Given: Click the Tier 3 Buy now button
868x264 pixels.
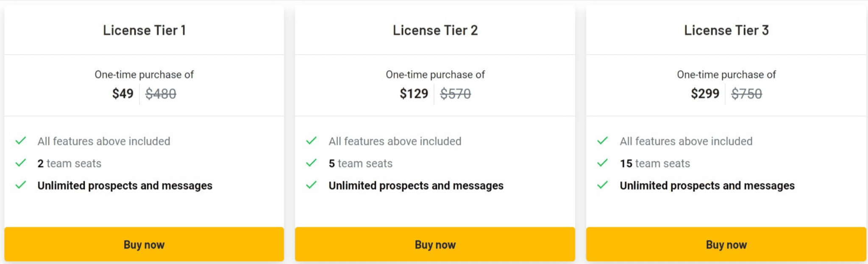Looking at the screenshot, I should click(726, 244).
